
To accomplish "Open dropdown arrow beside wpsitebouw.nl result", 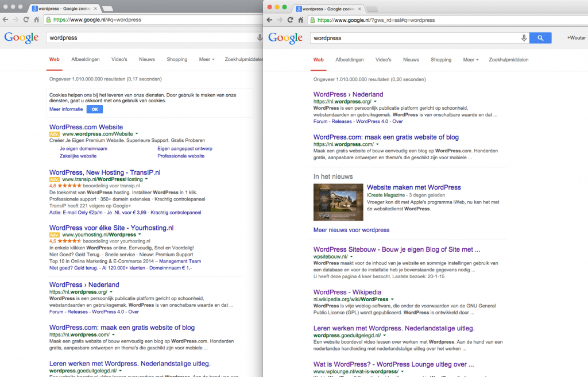I will (352, 256).
